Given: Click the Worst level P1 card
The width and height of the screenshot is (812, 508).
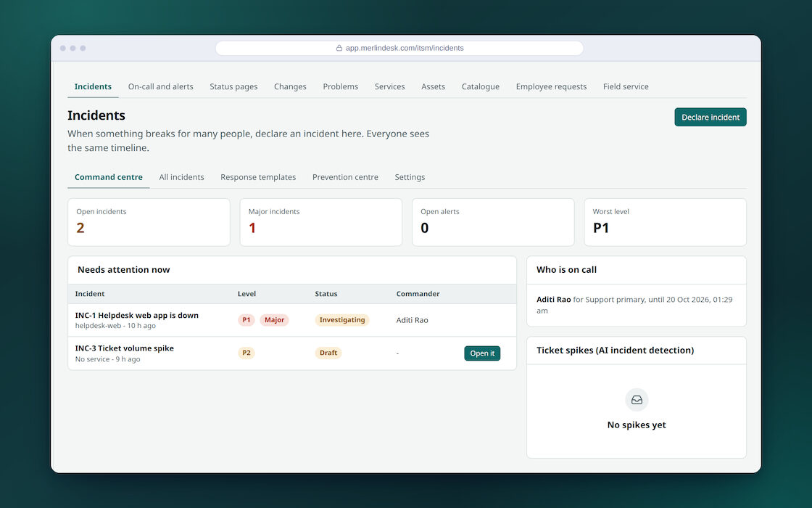Looking at the screenshot, I should click(x=665, y=222).
